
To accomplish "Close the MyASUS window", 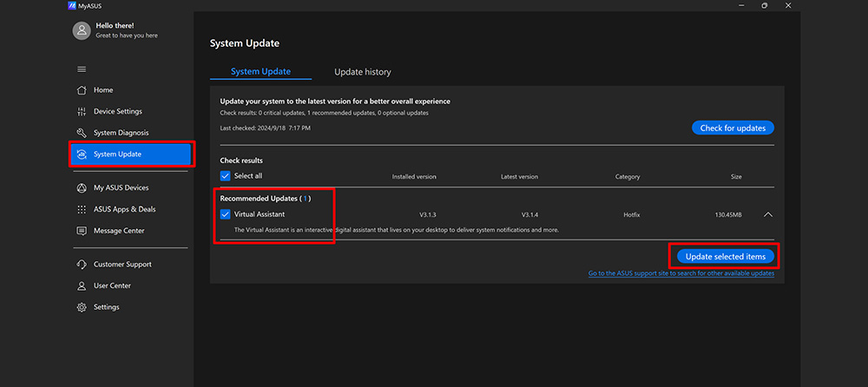I will point(788,5).
